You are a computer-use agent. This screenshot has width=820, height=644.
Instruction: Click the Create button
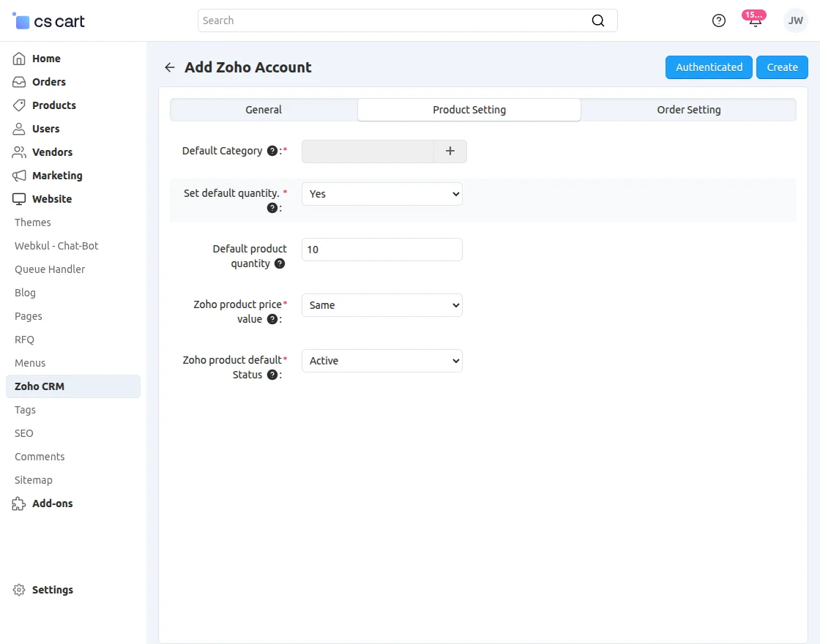click(x=782, y=67)
